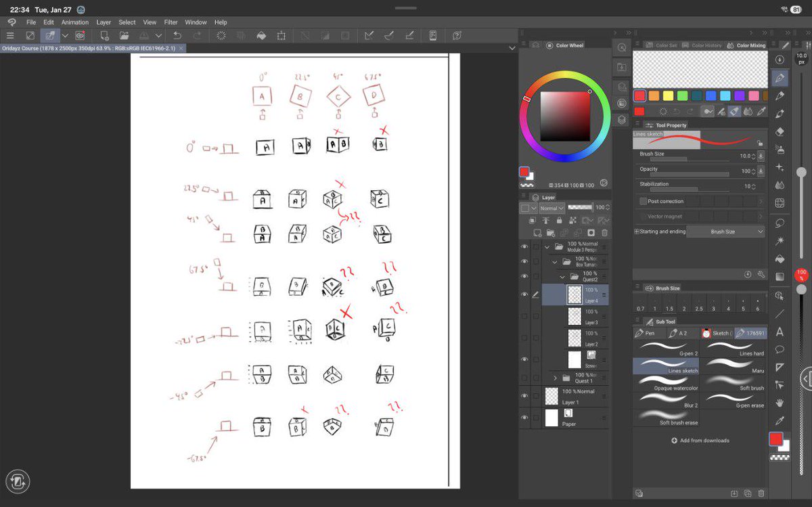The width and height of the screenshot is (812, 507).
Task: Click the Undo arrow in the command bar
Action: click(177, 35)
